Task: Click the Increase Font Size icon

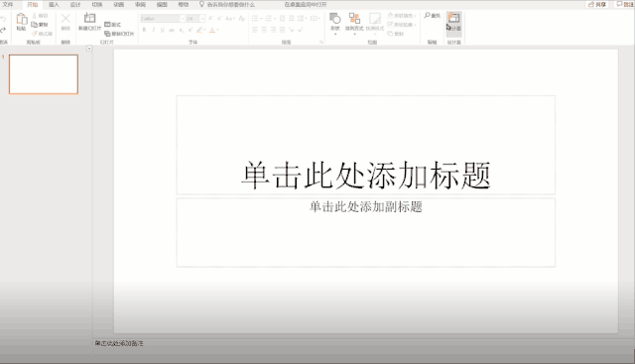Action: coord(210,19)
